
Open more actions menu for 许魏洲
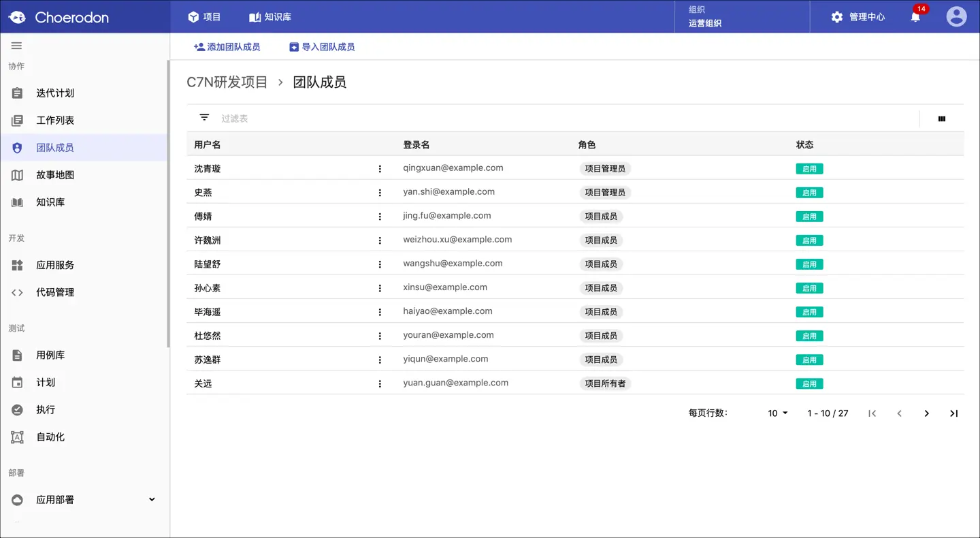380,240
